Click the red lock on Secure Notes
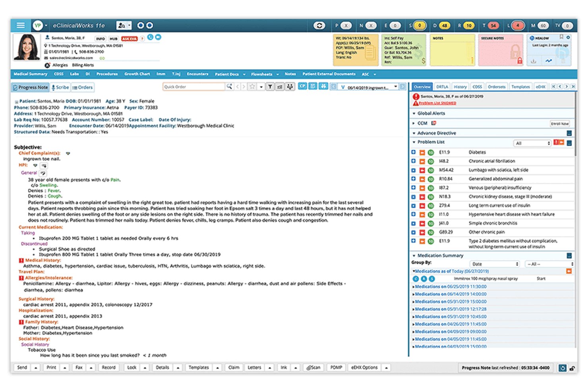Screen dimensions: 588x392 519,61
